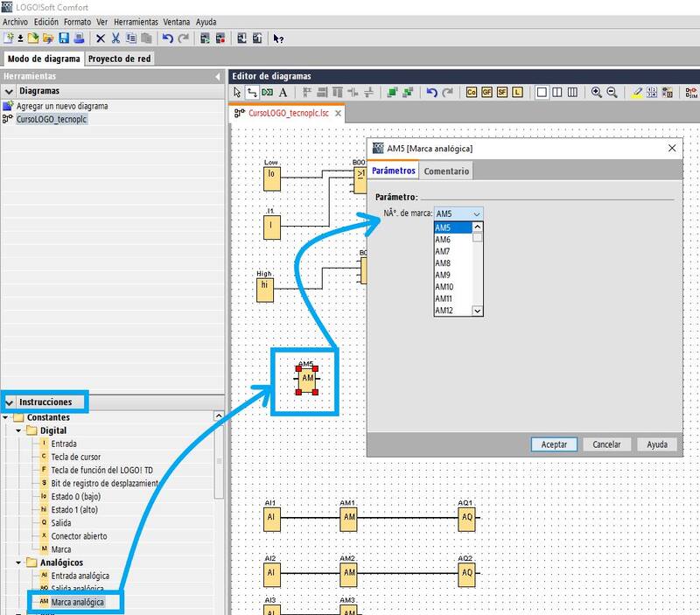Switch to Proyecto de red tab

click(x=119, y=59)
